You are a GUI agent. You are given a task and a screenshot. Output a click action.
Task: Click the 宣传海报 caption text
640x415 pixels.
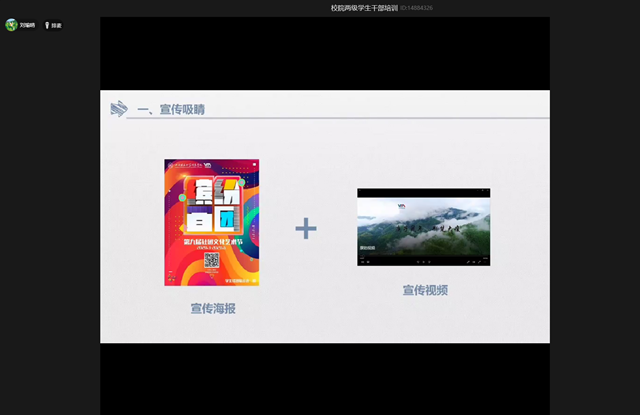(212, 309)
